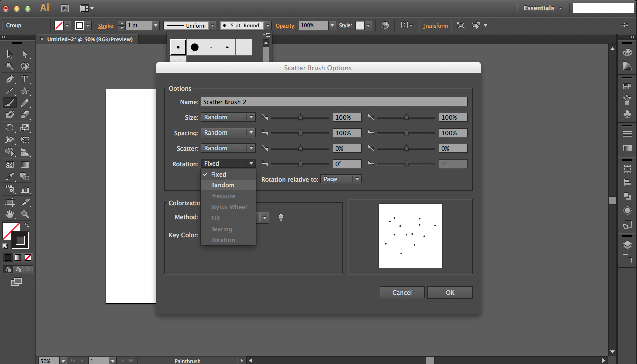Viewport: 637px width, 364px height.
Task: Select the Direct Selection tool
Action: pos(25,54)
